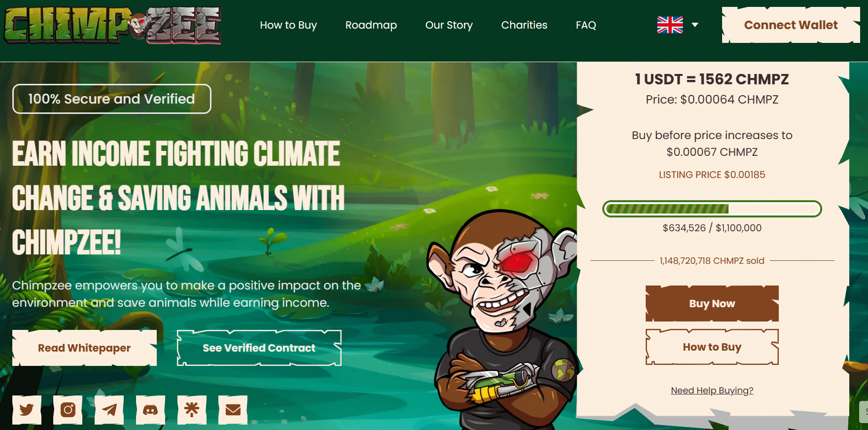The height and width of the screenshot is (430, 868).
Task: Select the FAQ nav item
Action: tap(586, 25)
